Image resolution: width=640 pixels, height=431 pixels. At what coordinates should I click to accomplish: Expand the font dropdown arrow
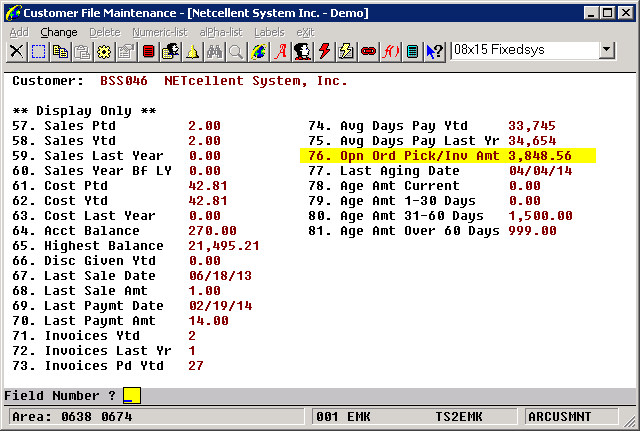pyautogui.click(x=607, y=50)
